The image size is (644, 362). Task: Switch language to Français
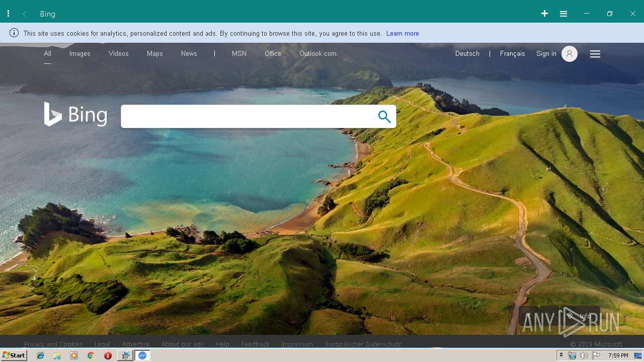point(513,54)
